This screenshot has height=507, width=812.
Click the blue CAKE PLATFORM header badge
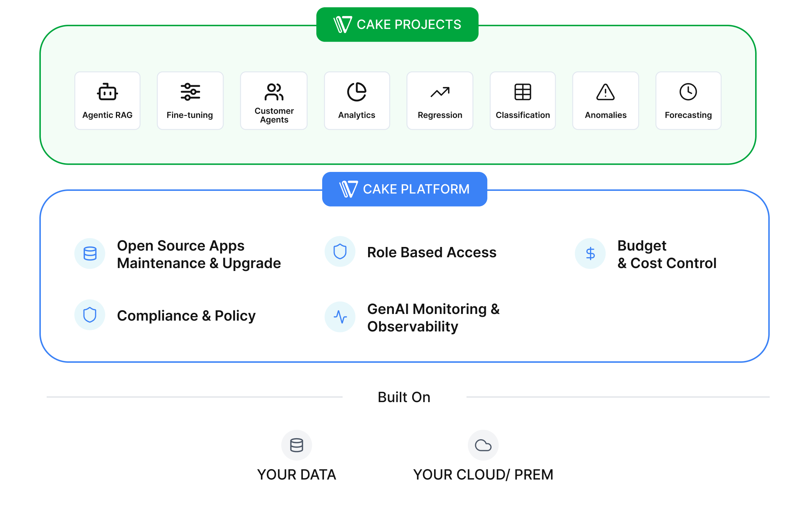pos(404,189)
